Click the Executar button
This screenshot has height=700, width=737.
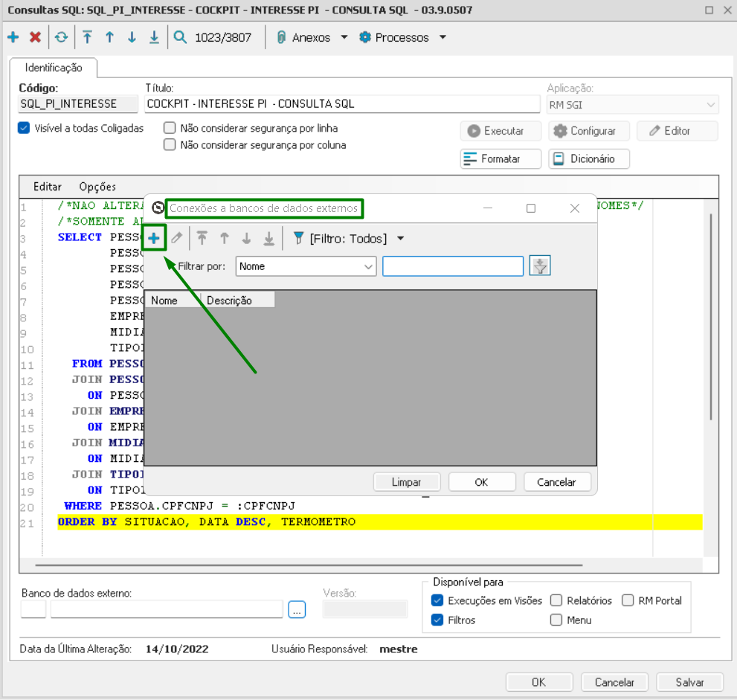pos(501,131)
